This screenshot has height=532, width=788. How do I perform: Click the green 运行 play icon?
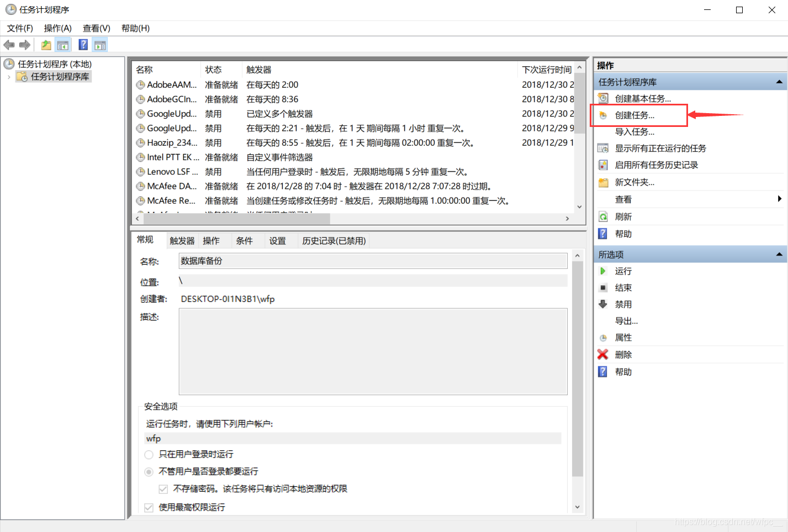(x=603, y=271)
